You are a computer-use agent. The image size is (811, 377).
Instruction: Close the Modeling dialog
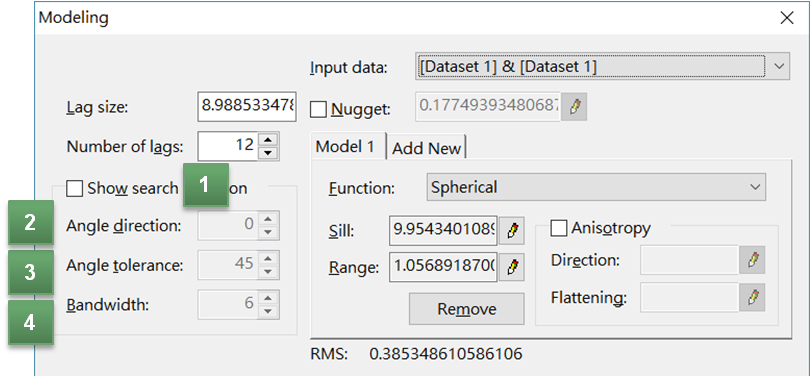tap(787, 18)
